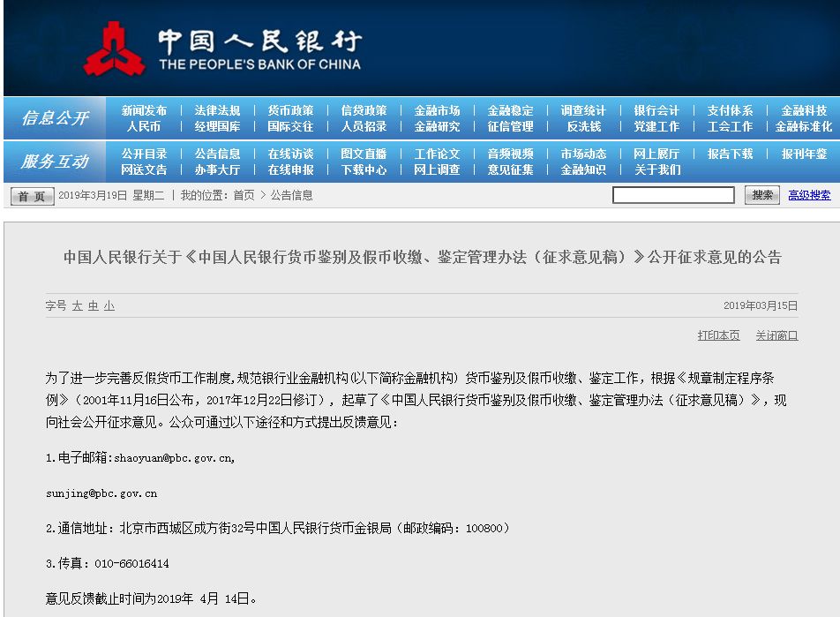Visit the 在线访谈 page
This screenshot has height=617, width=840.
click(x=290, y=154)
